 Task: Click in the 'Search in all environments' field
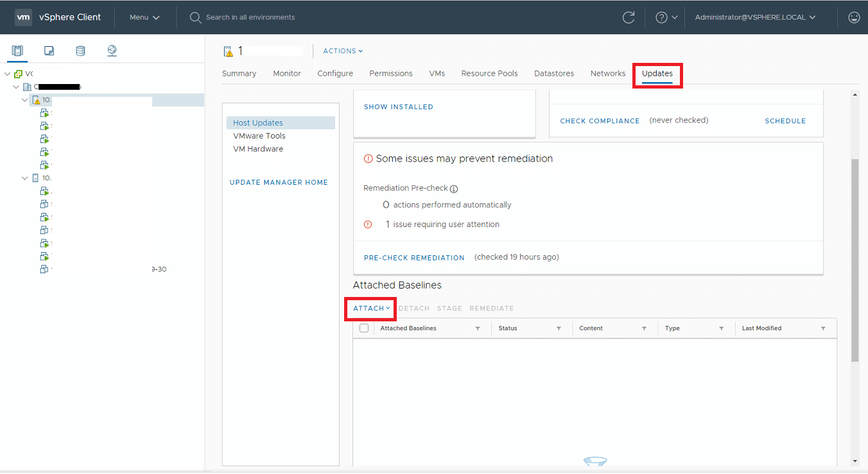250,17
